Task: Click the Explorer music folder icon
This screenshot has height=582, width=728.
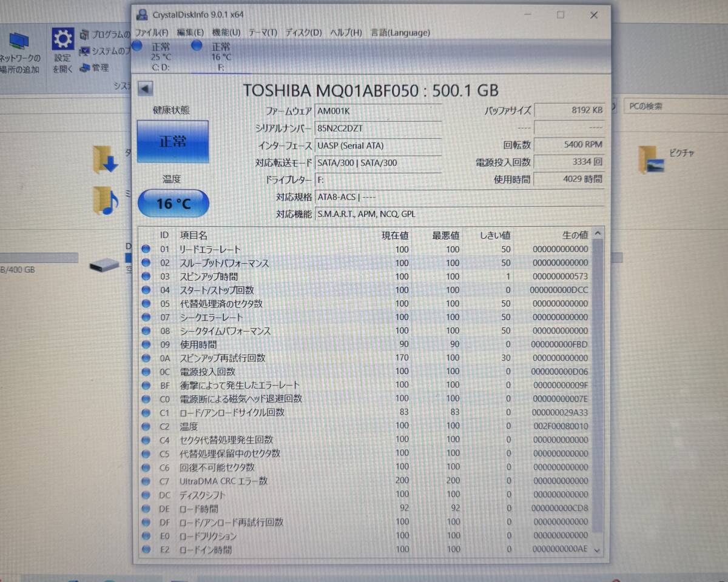Action: 106,201
